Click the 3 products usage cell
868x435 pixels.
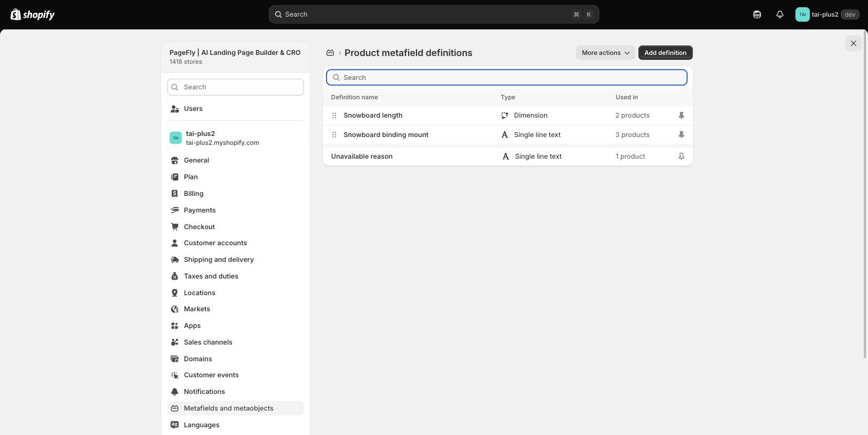633,135
